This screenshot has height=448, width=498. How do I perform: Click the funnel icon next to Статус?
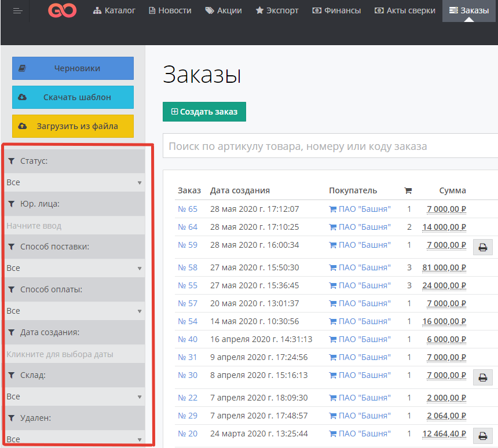click(12, 161)
